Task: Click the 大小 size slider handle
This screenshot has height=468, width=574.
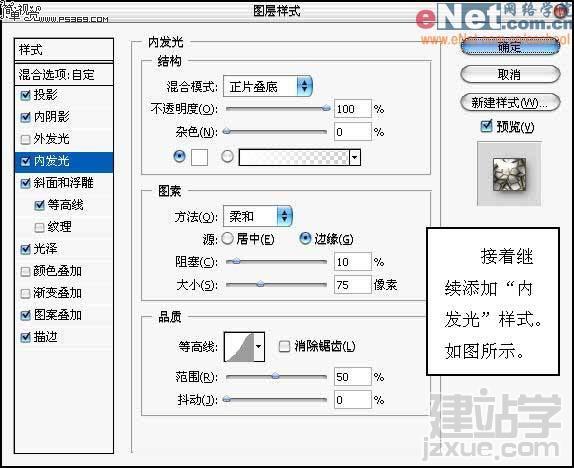Action: (260, 284)
